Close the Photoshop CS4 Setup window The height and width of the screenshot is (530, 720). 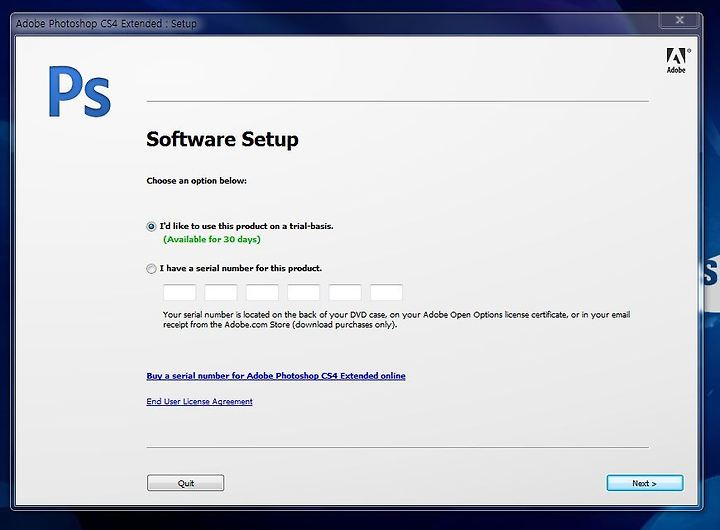680,20
